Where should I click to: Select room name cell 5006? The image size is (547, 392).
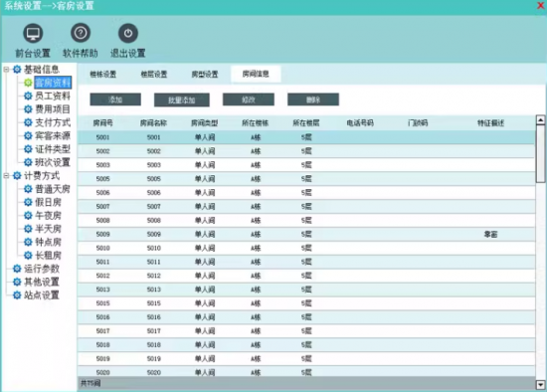[x=154, y=193]
